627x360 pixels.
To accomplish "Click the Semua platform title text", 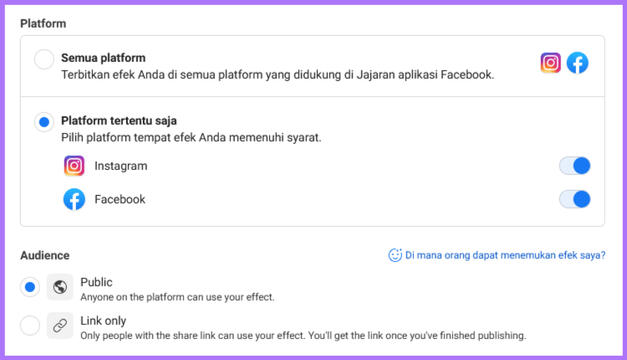I will tap(103, 58).
